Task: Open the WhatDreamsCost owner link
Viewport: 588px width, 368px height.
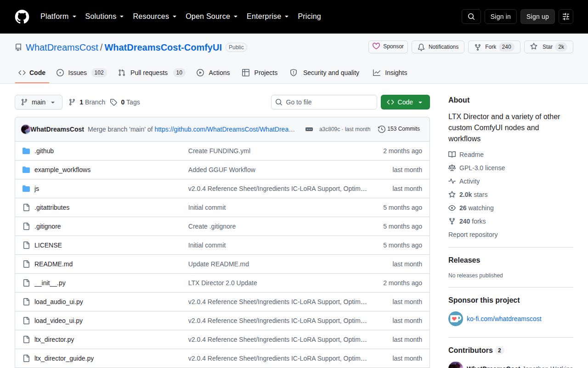Action: click(62, 47)
